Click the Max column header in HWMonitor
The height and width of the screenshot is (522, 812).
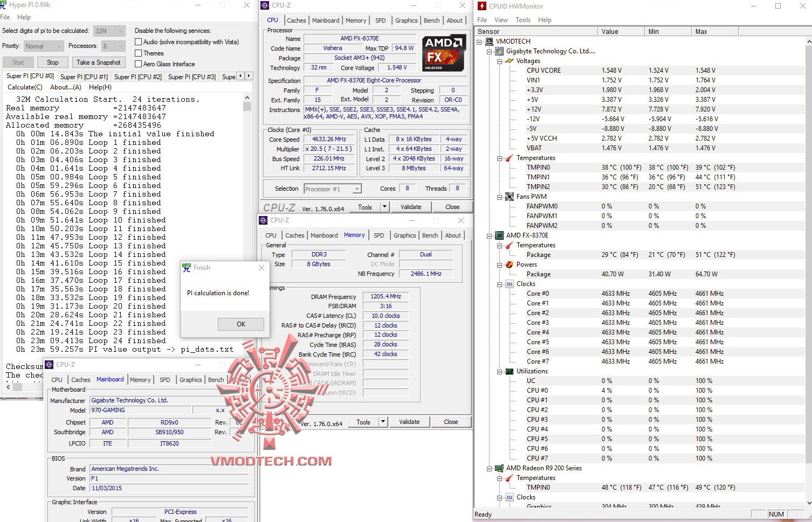tap(715, 32)
